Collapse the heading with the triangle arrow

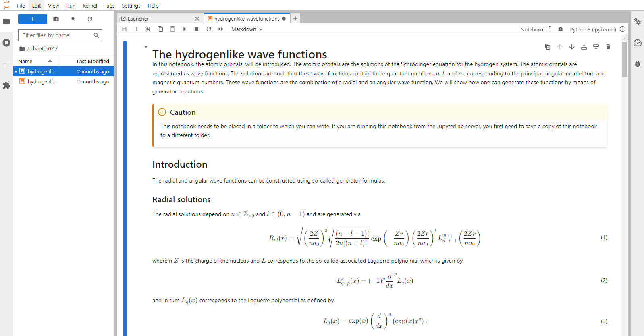coord(146,47)
